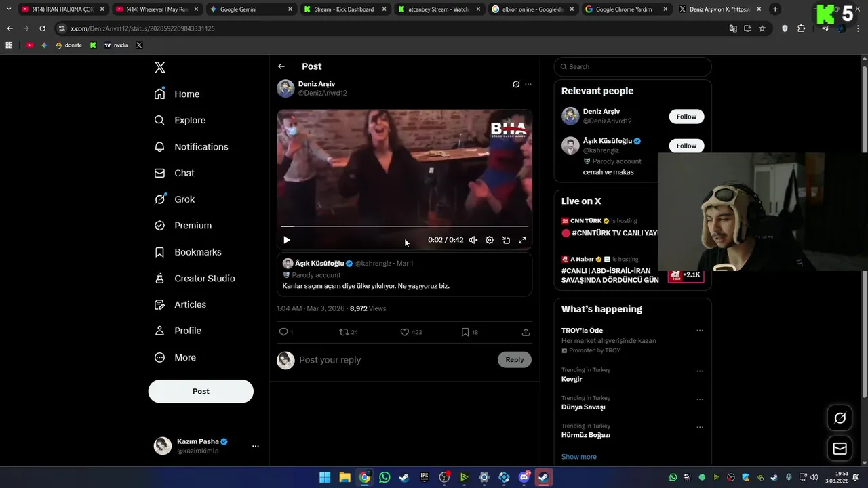Open Chat from the sidebar
The image size is (868, 488).
(x=174, y=173)
